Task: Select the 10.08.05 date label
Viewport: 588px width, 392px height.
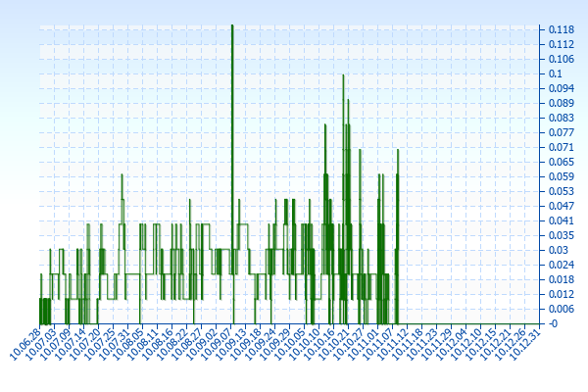Action: [x=128, y=344]
